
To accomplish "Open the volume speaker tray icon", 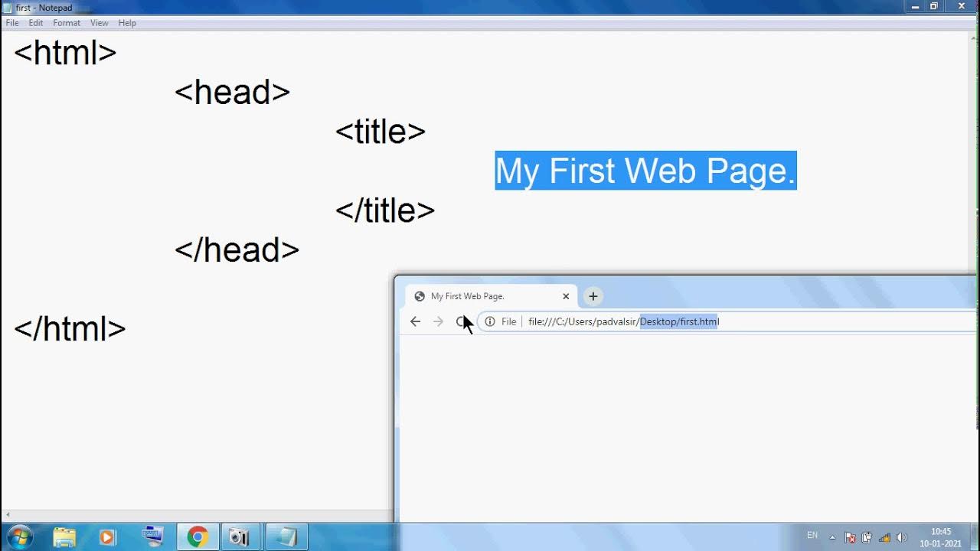I will point(901,537).
